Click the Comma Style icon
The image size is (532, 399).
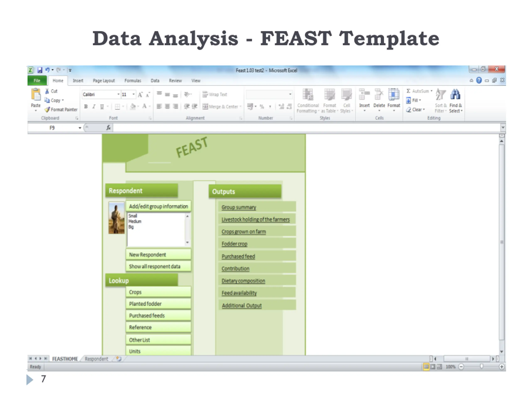pos(270,107)
